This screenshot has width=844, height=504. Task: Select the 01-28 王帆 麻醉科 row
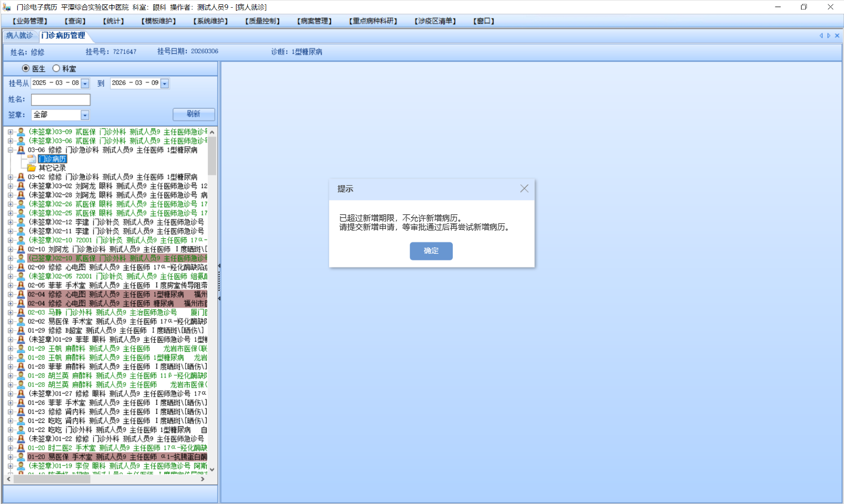[118, 358]
